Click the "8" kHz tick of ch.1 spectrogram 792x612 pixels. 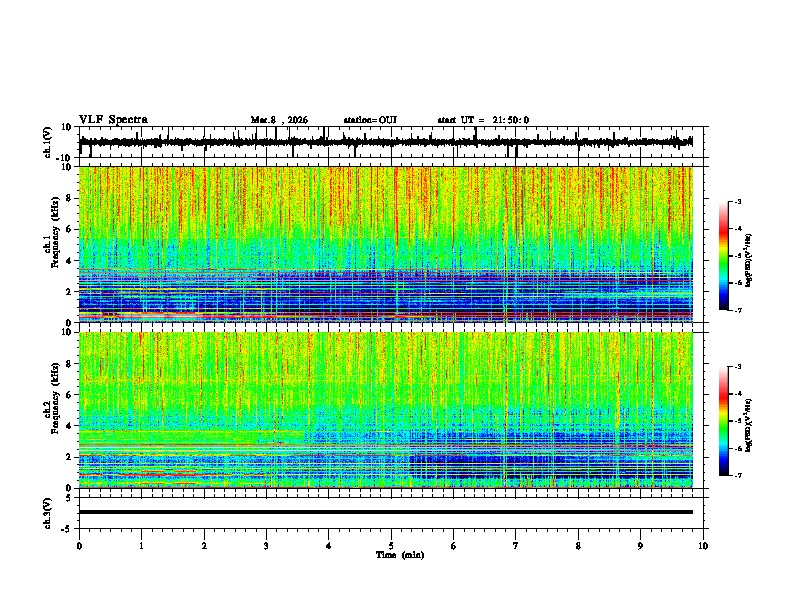(x=69, y=198)
